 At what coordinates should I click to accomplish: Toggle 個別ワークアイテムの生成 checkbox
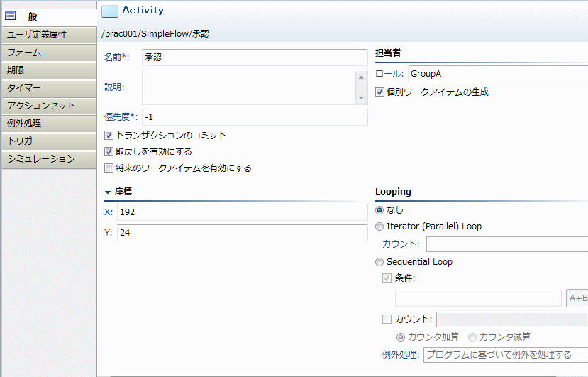380,92
